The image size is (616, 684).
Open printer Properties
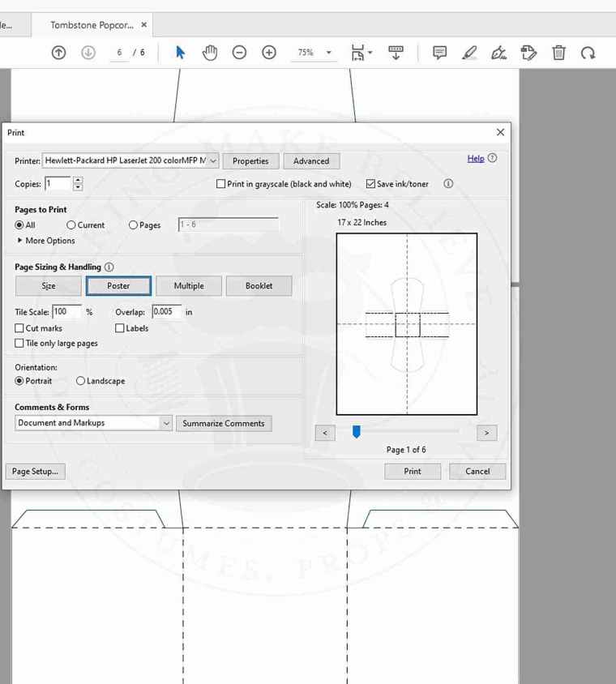tap(250, 161)
